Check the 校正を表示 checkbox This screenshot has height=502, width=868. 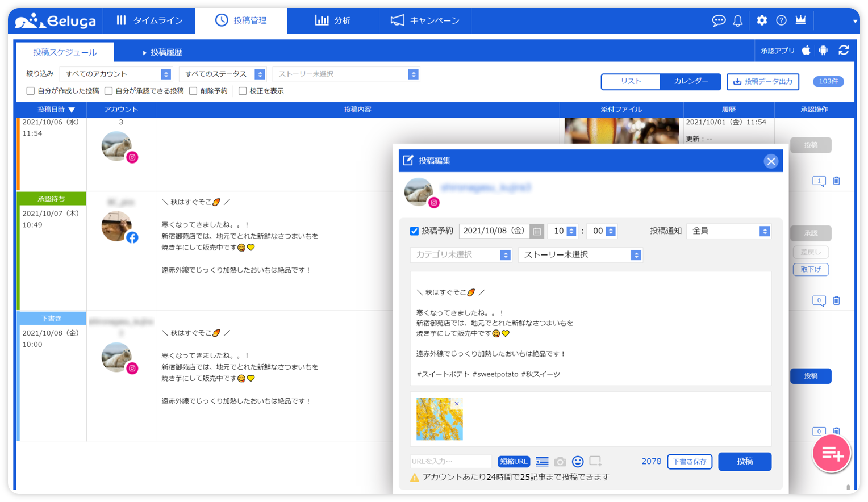point(243,91)
